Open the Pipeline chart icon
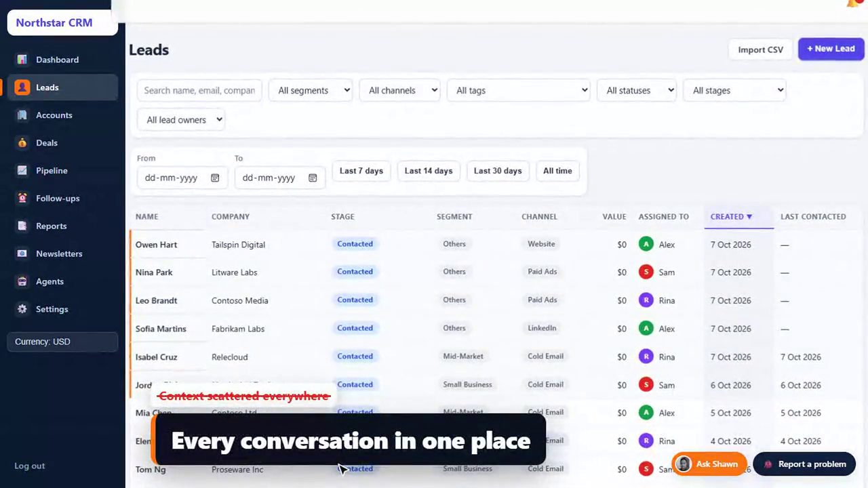868x488 pixels. (x=22, y=171)
